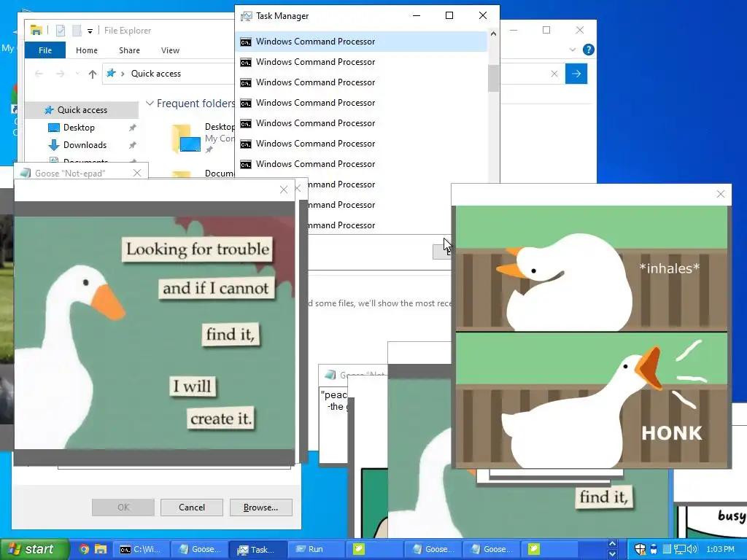The width and height of the screenshot is (747, 560).
Task: Click the Browse... button in Run dialog
Action: [260, 507]
